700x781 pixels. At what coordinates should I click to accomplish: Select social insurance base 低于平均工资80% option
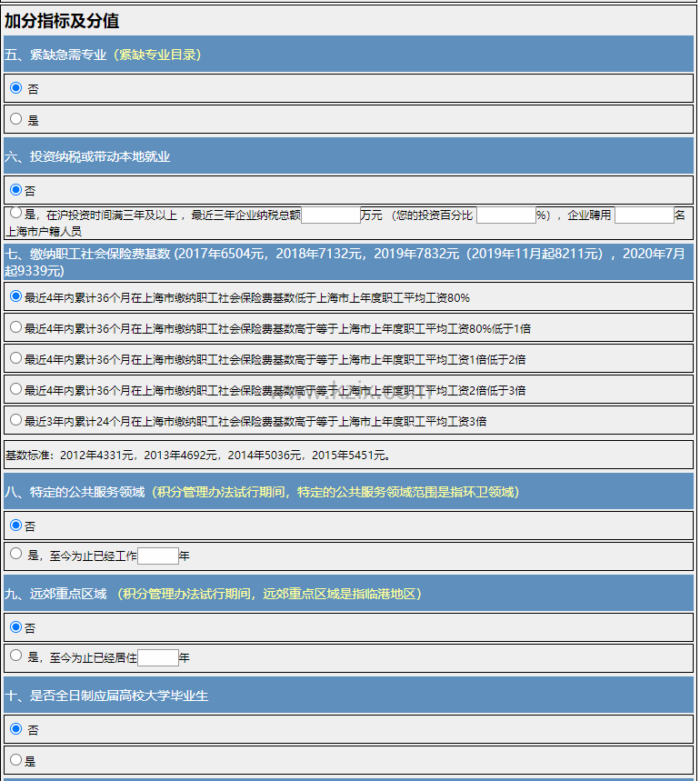click(x=15, y=296)
